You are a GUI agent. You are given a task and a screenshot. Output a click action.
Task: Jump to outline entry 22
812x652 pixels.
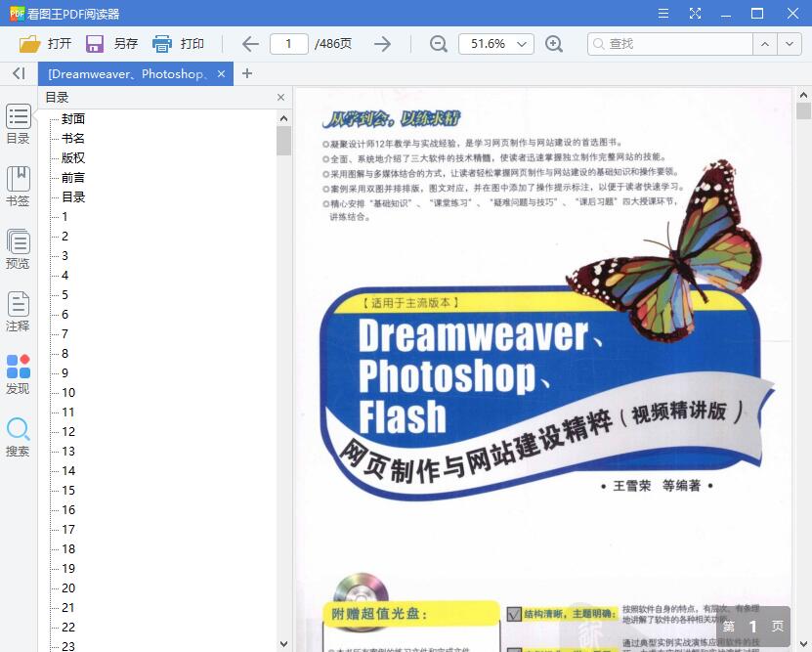point(68,628)
